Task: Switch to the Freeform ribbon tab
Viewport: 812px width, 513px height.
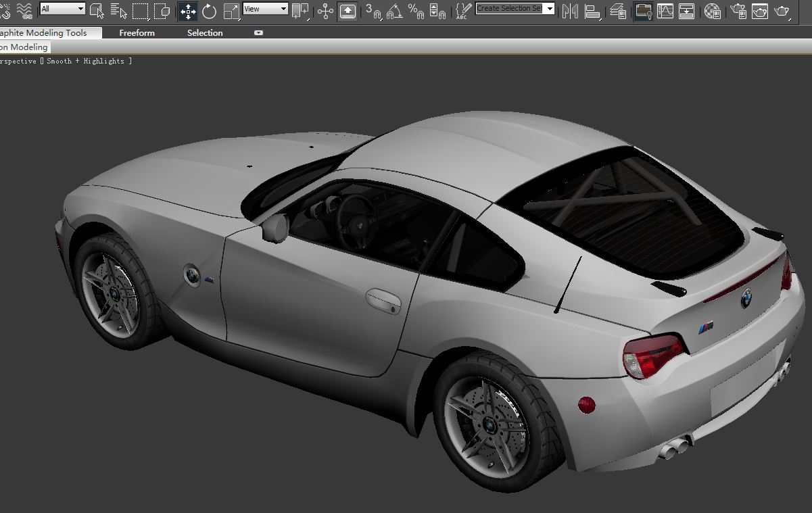Action: [137, 32]
